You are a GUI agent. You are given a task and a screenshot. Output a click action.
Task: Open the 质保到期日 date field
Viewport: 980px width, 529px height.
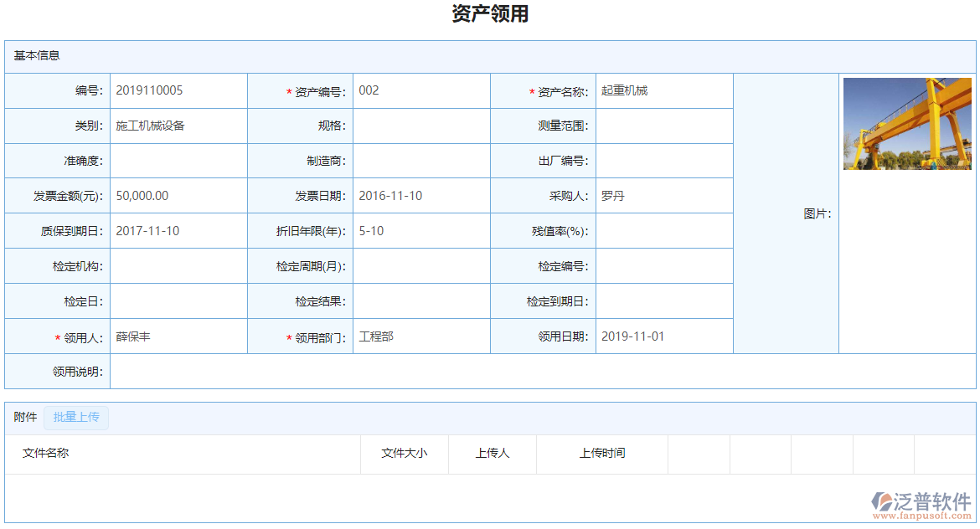178,231
